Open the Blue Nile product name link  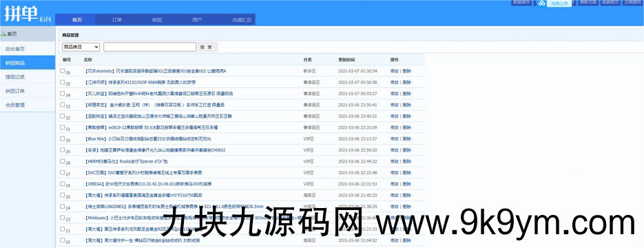pyautogui.click(x=147, y=138)
